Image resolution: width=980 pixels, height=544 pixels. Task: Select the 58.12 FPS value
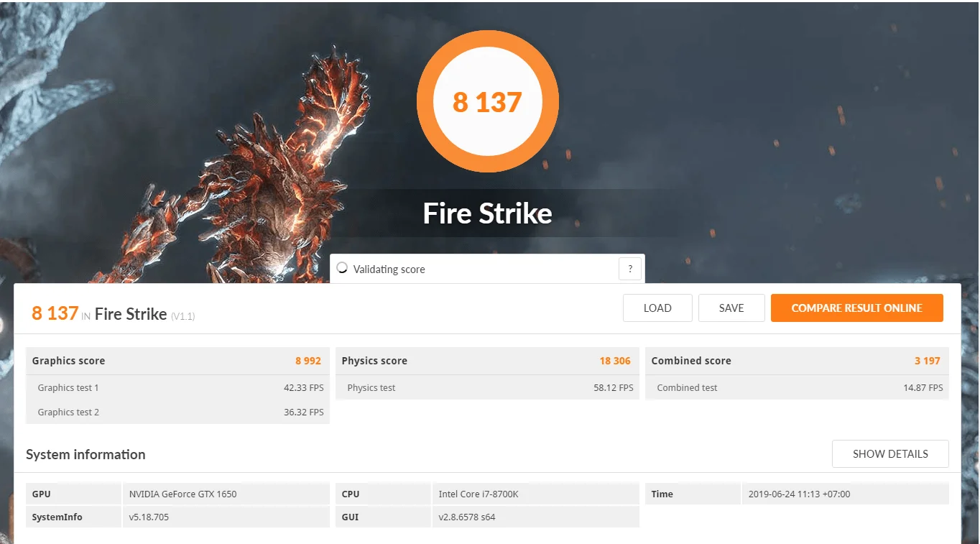point(614,387)
